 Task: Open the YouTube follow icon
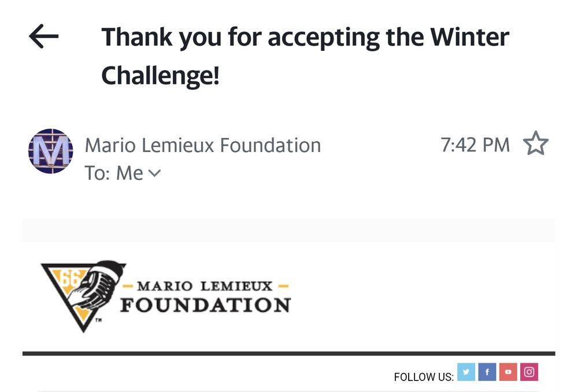point(508,372)
